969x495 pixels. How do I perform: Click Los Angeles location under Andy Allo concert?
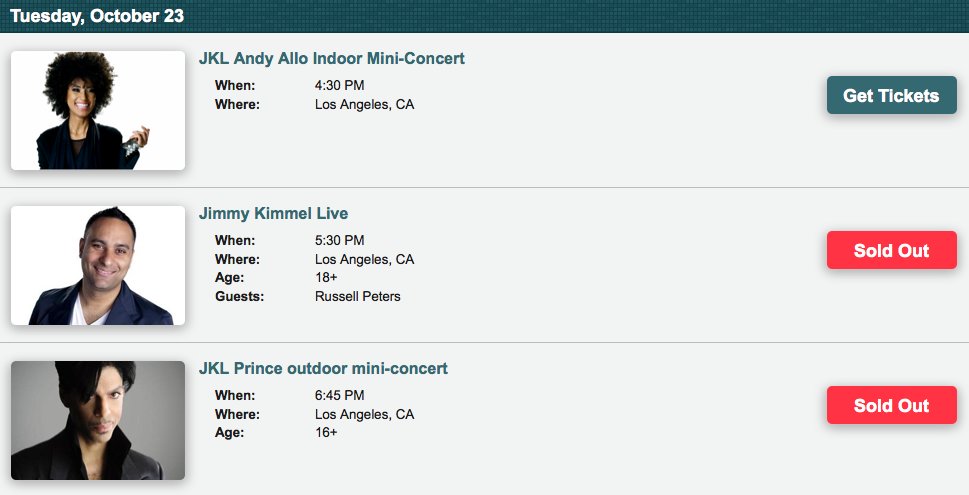tap(364, 105)
